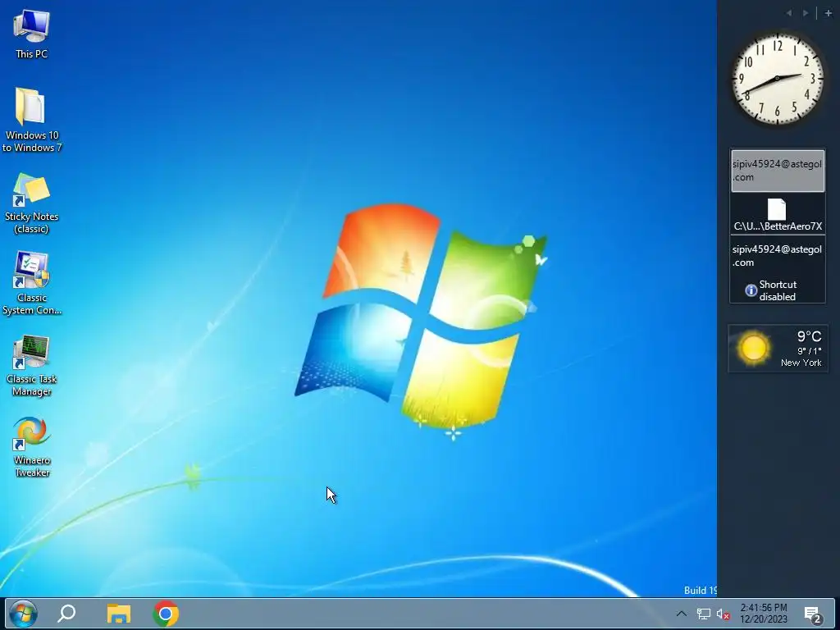Click the sun icon in weather gadget

click(753, 348)
